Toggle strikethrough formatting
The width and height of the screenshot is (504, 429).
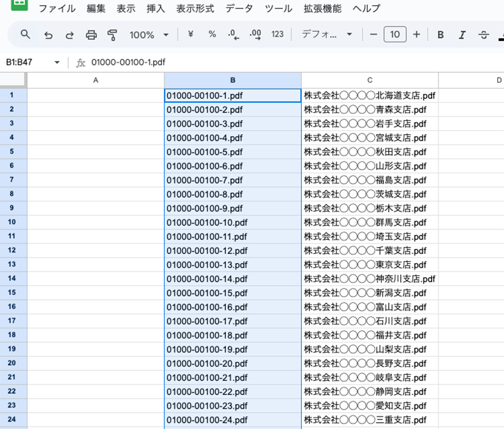pyautogui.click(x=484, y=35)
